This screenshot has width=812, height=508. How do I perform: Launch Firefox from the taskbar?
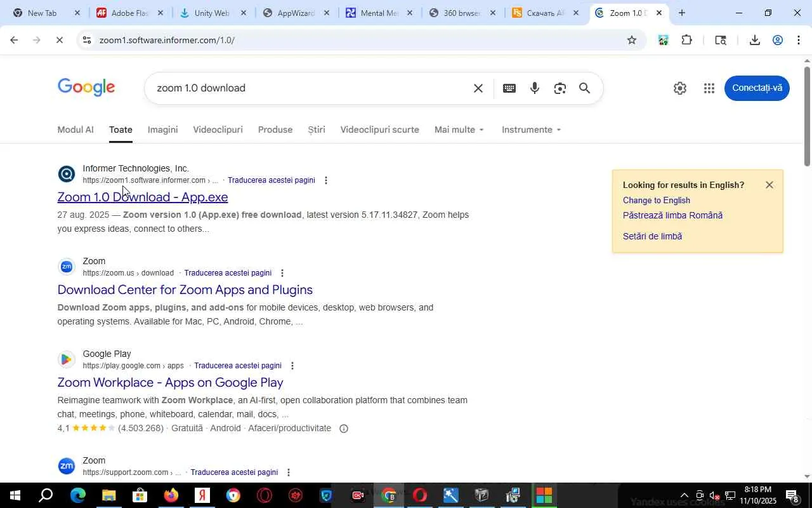(171, 495)
